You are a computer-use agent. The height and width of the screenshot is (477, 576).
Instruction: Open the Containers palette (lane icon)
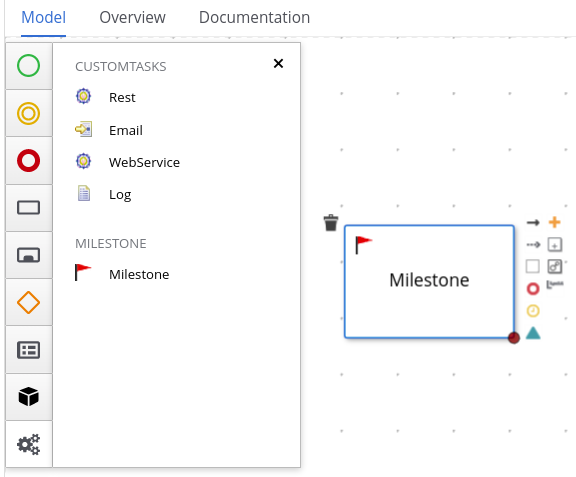(29, 350)
